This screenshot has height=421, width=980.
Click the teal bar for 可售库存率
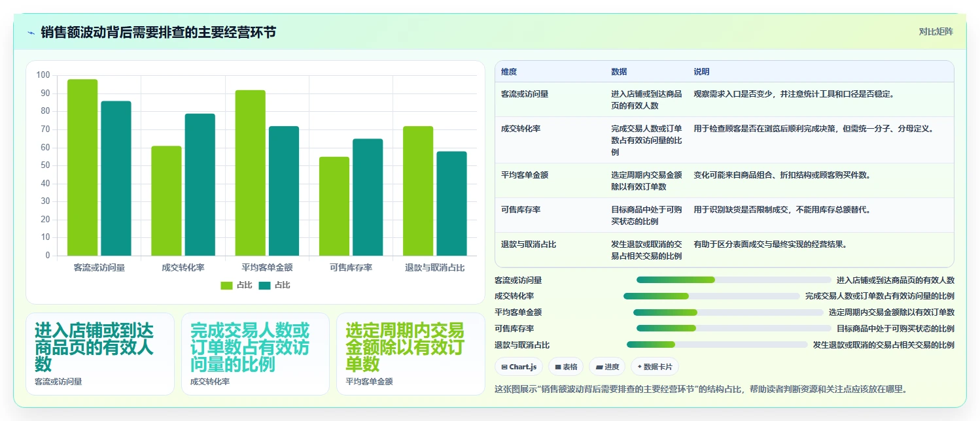[x=368, y=197]
